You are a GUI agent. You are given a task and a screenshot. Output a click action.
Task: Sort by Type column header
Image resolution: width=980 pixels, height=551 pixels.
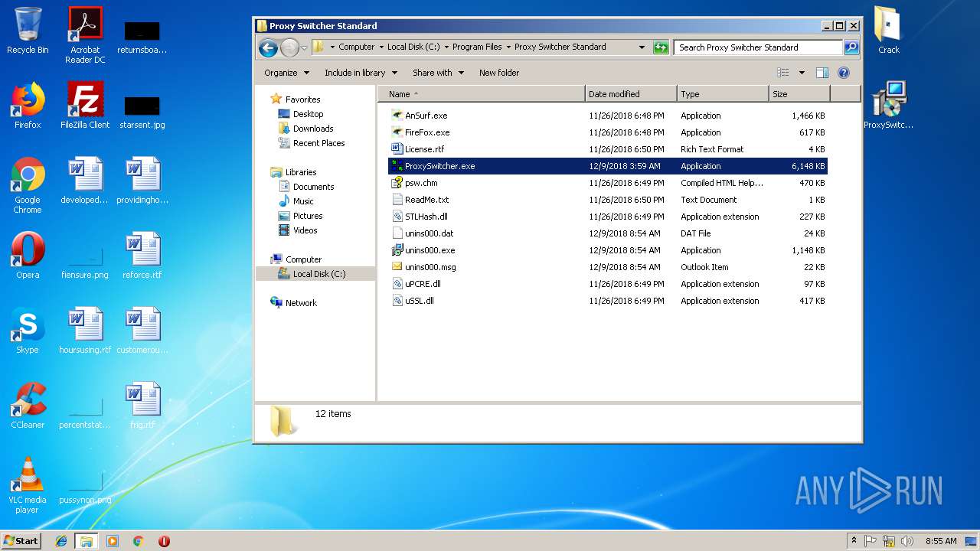coord(723,94)
